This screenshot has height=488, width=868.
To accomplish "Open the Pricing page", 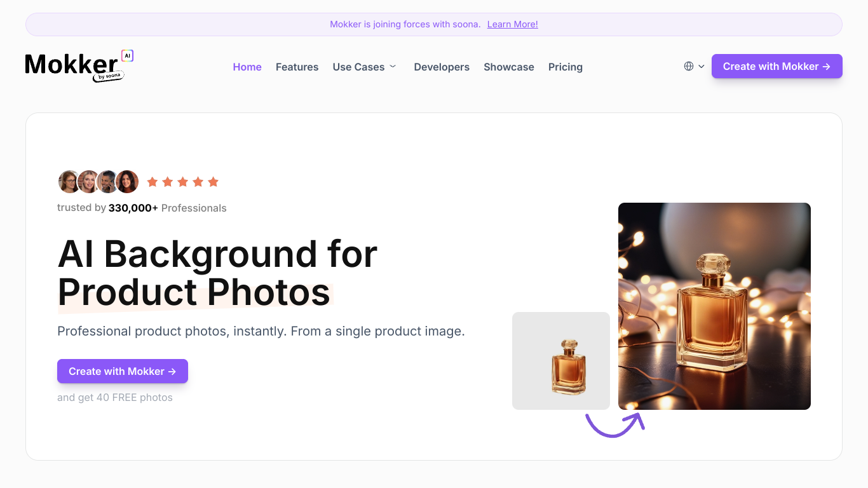I will [566, 67].
